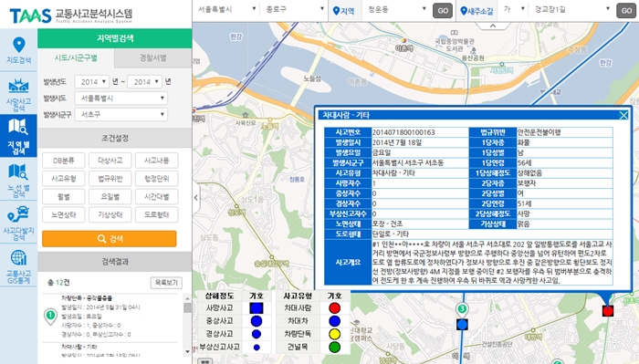The width and height of the screenshot is (639, 364).
Task: Collapse the left search panel arrow
Action: [196, 198]
